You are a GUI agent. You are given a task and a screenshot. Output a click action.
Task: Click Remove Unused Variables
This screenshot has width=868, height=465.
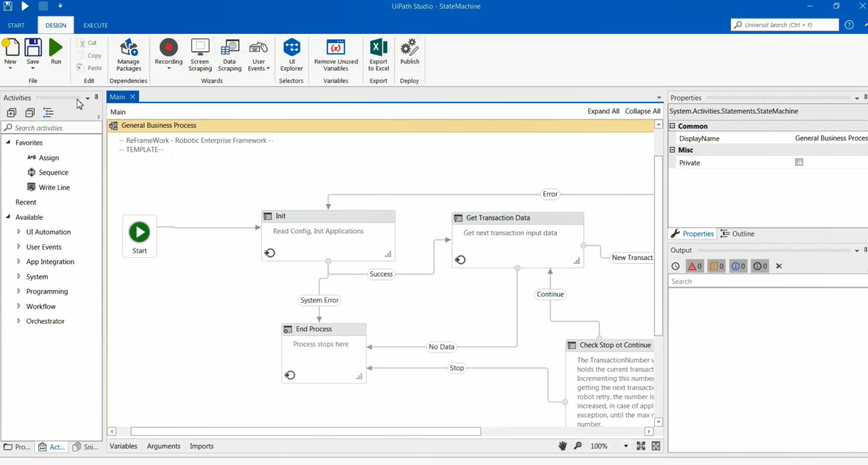(335, 54)
